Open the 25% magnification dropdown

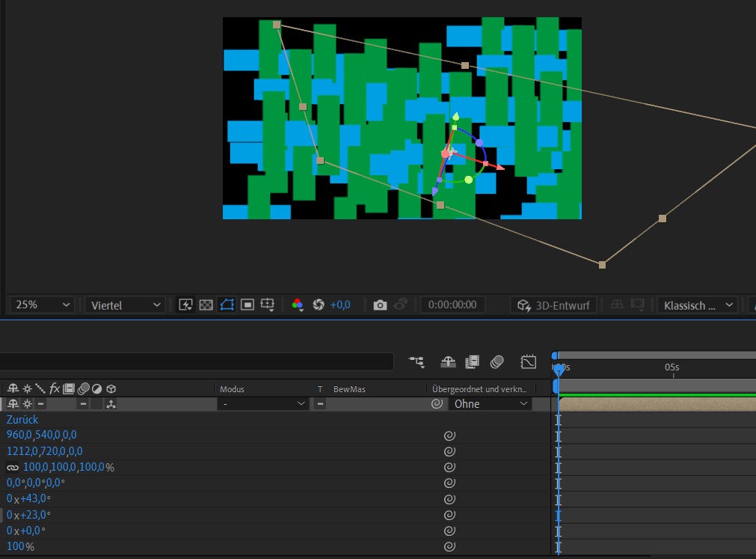43,305
